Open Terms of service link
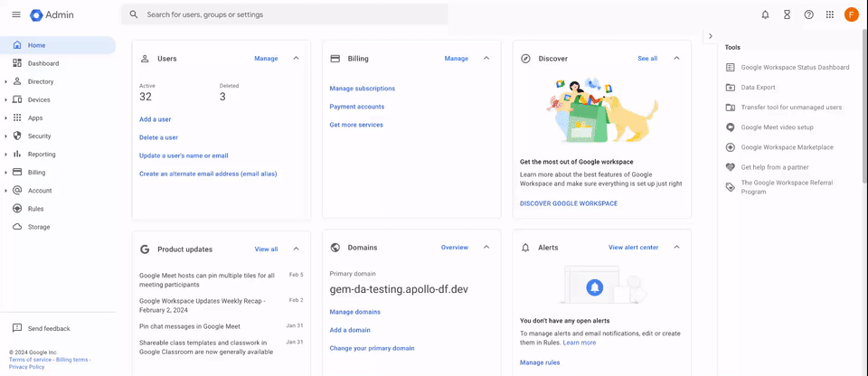Viewport: 868px width, 376px height. click(x=31, y=360)
